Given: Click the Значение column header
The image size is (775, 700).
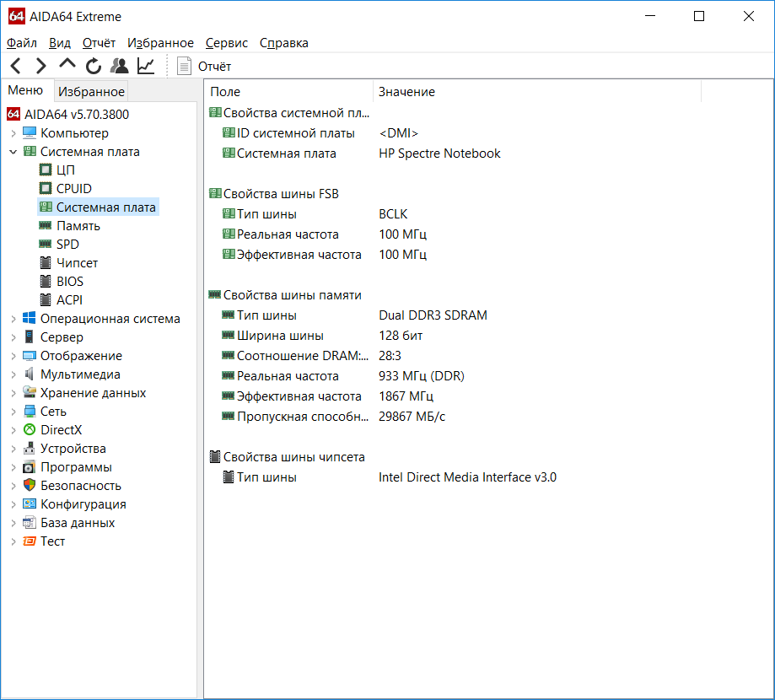Looking at the screenshot, I should click(x=537, y=91).
